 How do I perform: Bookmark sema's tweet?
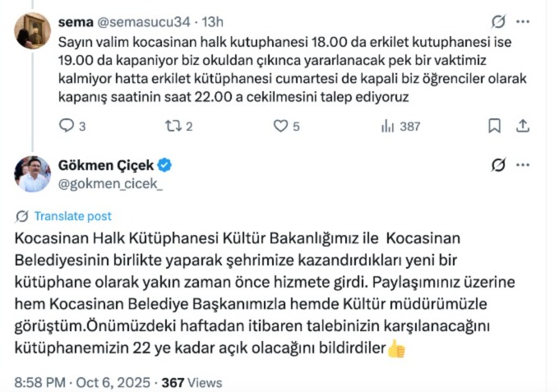(x=494, y=126)
